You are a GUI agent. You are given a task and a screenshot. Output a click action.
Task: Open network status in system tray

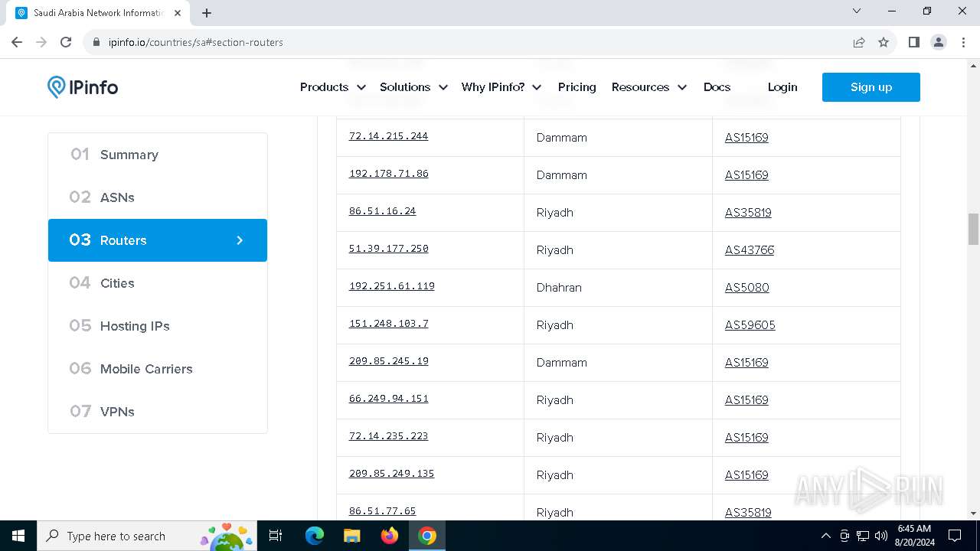pyautogui.click(x=863, y=536)
